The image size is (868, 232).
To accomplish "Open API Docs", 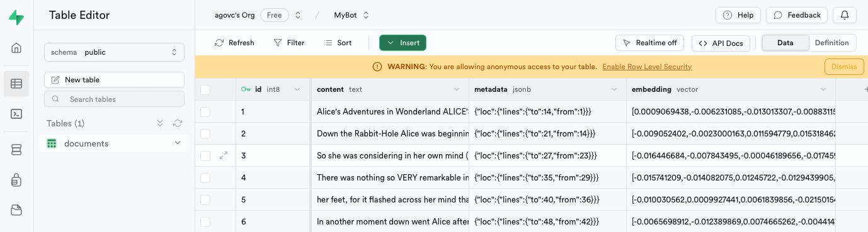I will (721, 43).
